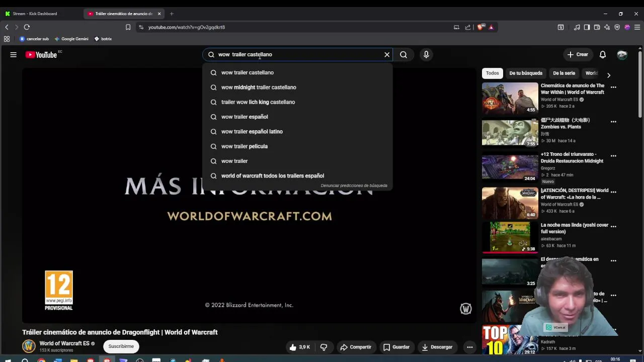Close the YouTube browser tab
This screenshot has width=644, height=362.
pos(159,14)
